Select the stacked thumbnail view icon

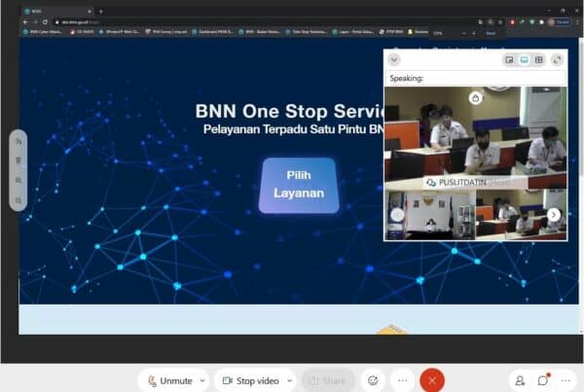pos(524,59)
